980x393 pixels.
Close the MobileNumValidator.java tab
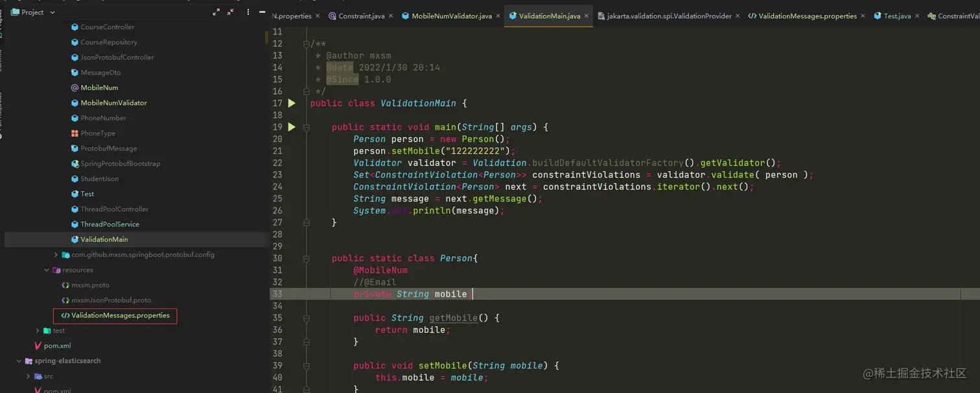coord(498,16)
